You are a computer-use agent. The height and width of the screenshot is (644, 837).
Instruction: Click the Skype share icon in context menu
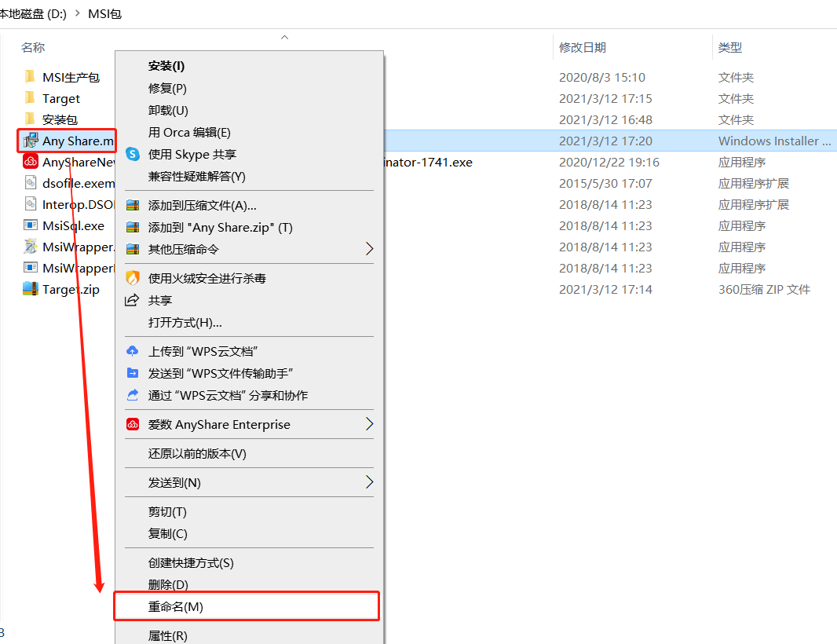coord(133,155)
